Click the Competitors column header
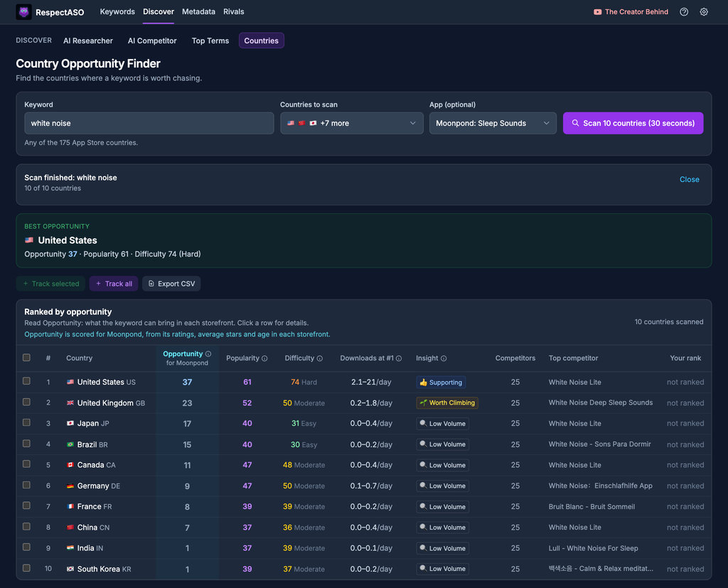Image resolution: width=728 pixels, height=588 pixels. point(515,358)
